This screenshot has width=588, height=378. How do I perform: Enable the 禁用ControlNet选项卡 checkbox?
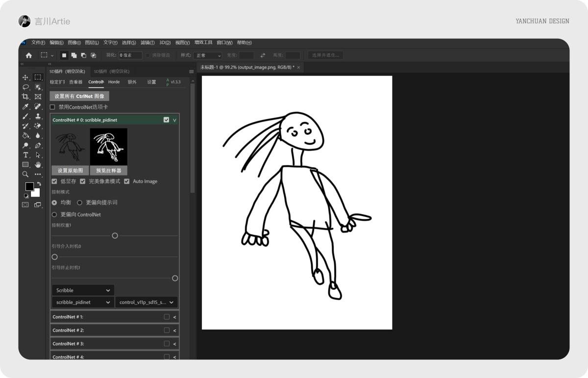click(52, 107)
